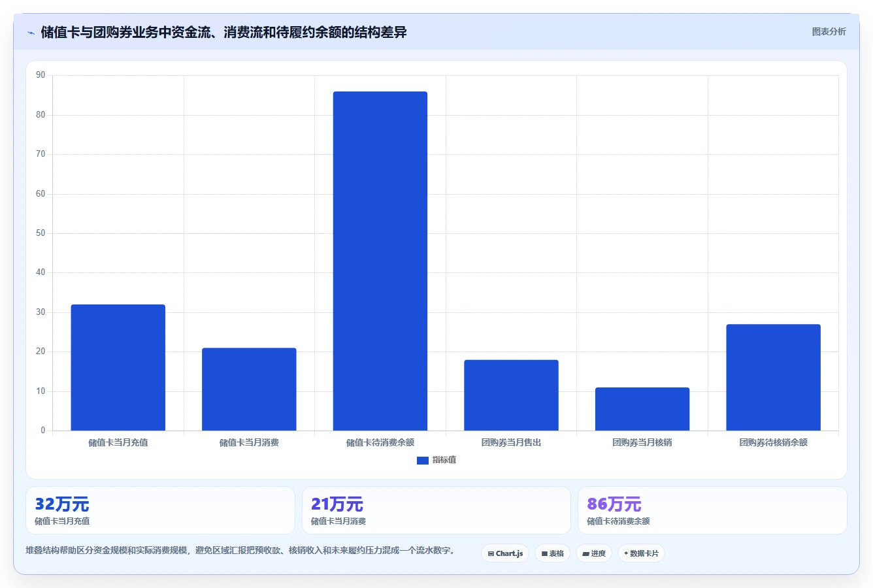This screenshot has width=873, height=588.
Task: Click the 团购券当月售出 bar
Action: 511,395
